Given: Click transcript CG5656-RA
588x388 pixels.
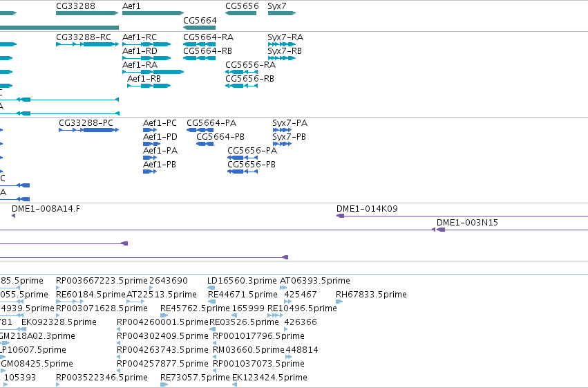Looking at the screenshot, I should click(x=242, y=72).
